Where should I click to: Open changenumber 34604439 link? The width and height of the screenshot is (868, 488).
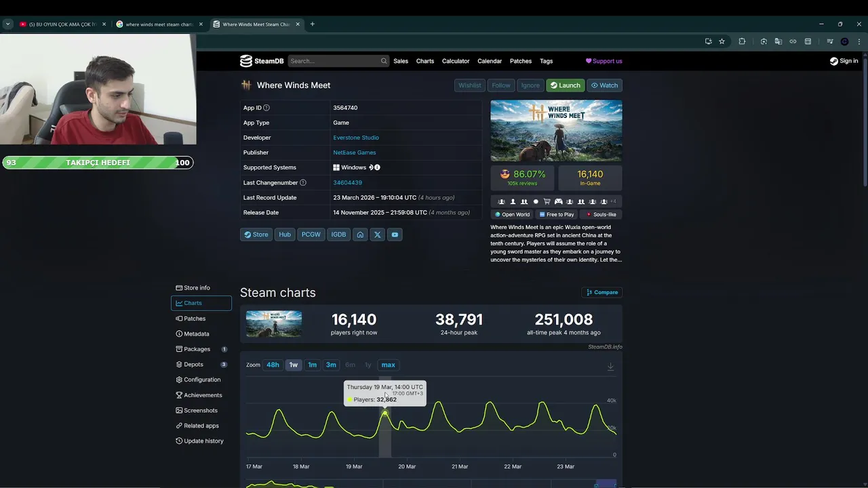(x=347, y=182)
